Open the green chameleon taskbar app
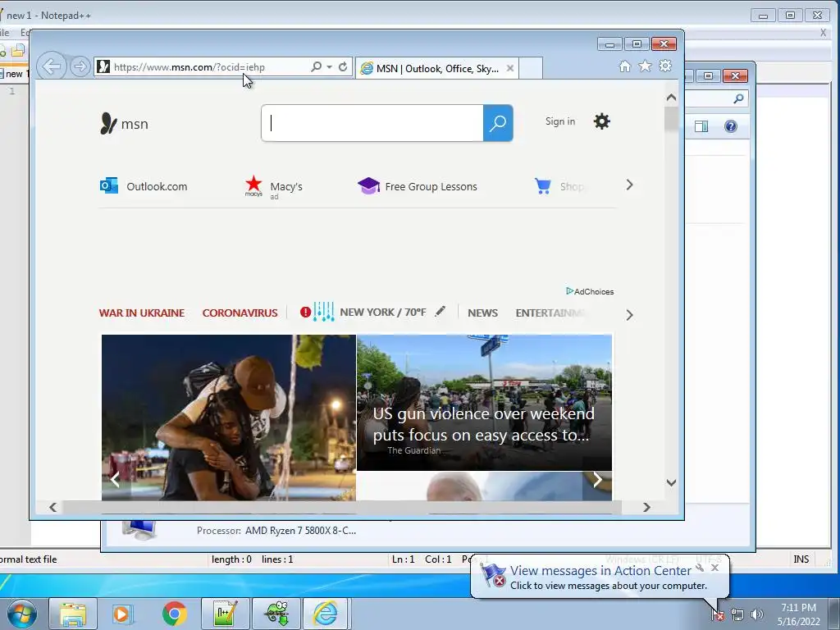Screen dimensions: 840x630 click(x=276, y=614)
